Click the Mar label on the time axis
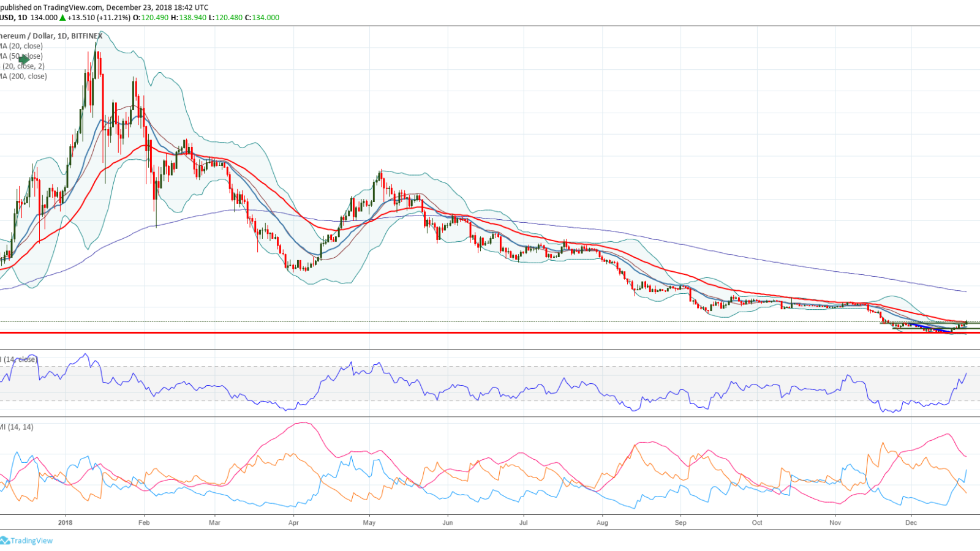Viewport: 980px width, 551px height. pos(214,523)
